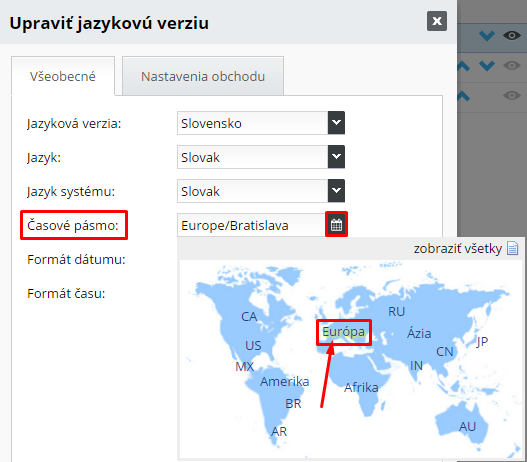The image size is (527, 462).
Task: Click the Formát času label
Action: (x=66, y=293)
